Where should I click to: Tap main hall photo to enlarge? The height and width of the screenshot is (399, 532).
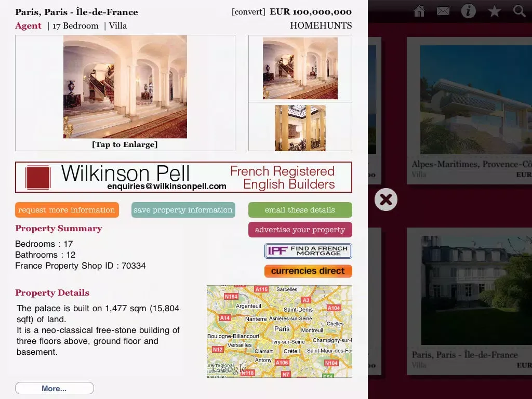tap(125, 87)
